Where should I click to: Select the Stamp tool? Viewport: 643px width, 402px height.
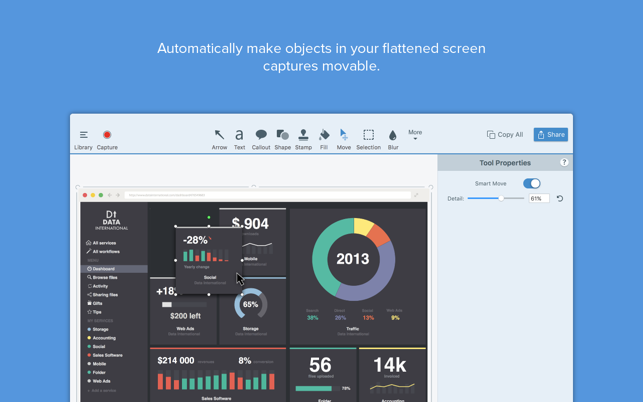pyautogui.click(x=303, y=139)
